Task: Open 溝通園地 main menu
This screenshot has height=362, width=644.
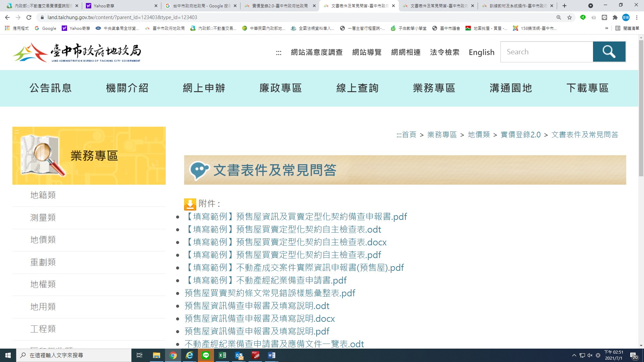Action: (x=511, y=88)
